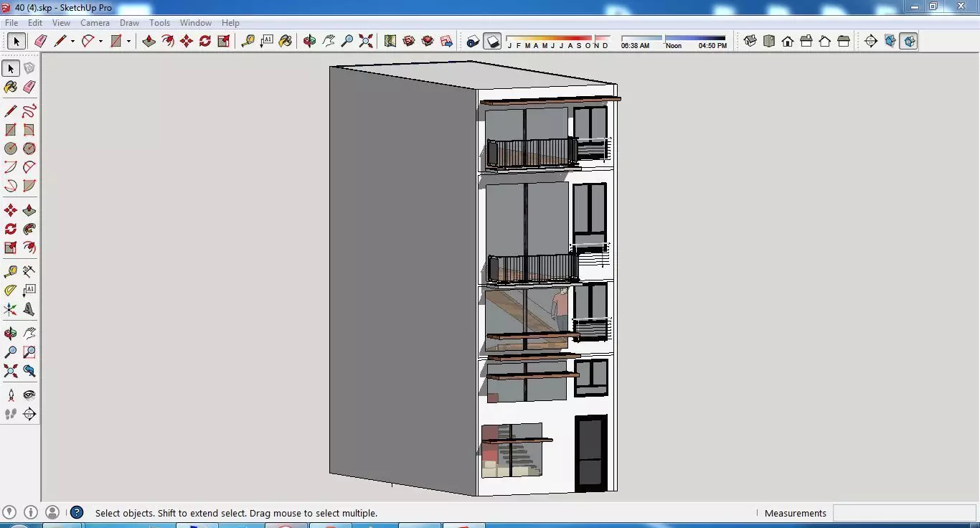Select the Polygon tool
The width and height of the screenshot is (980, 528).
coord(29,148)
